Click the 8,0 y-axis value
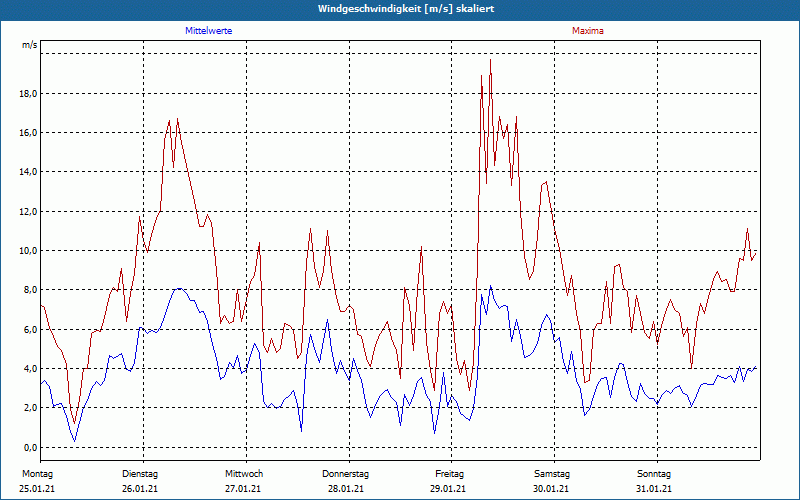 (x=31, y=290)
